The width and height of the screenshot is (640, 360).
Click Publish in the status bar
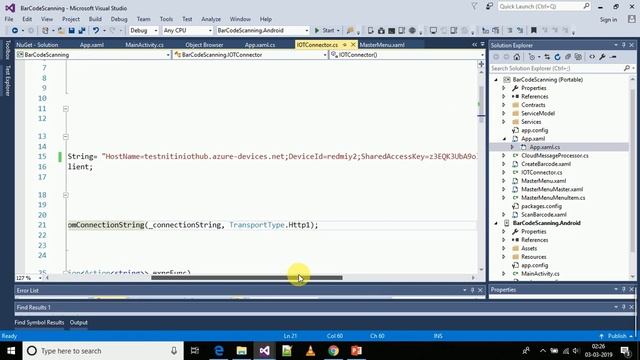[x=616, y=336]
